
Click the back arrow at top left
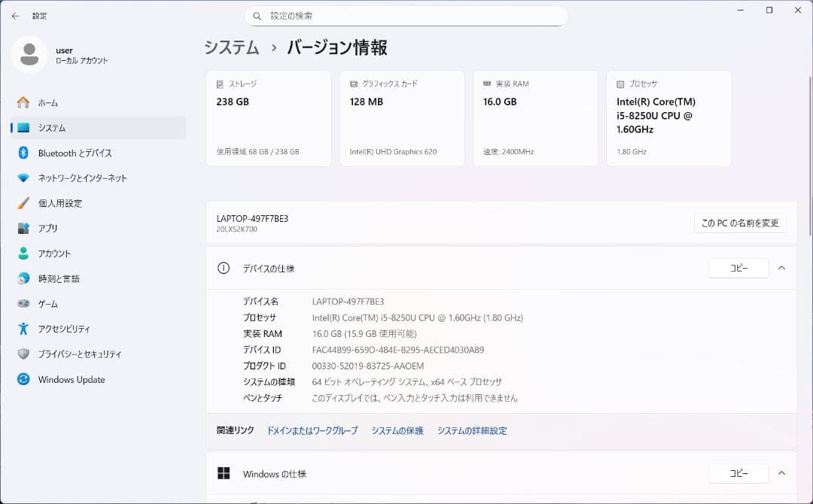click(15, 15)
